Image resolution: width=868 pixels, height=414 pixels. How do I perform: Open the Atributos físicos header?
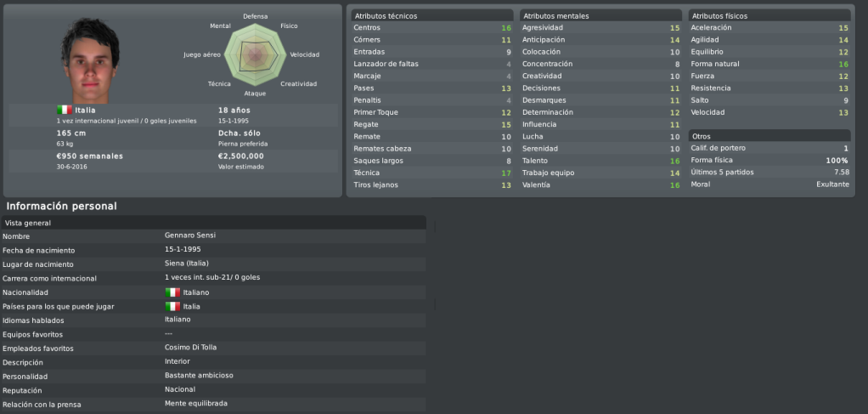(769, 16)
